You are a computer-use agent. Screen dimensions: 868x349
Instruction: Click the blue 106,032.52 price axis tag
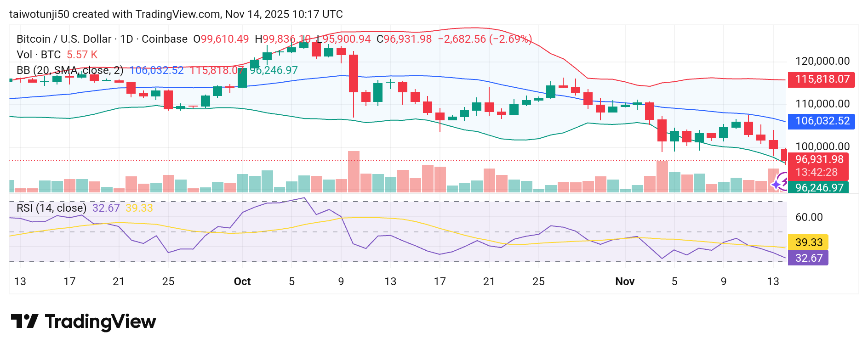pyautogui.click(x=822, y=121)
